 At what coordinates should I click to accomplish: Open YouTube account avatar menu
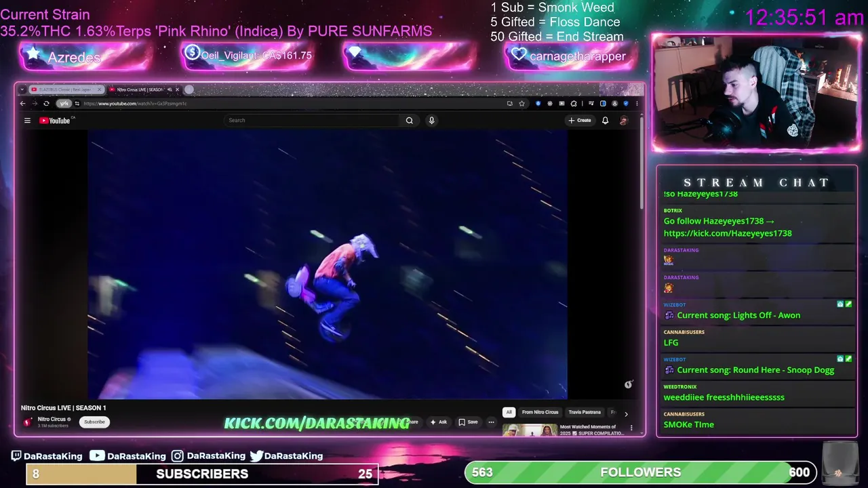[623, 121]
